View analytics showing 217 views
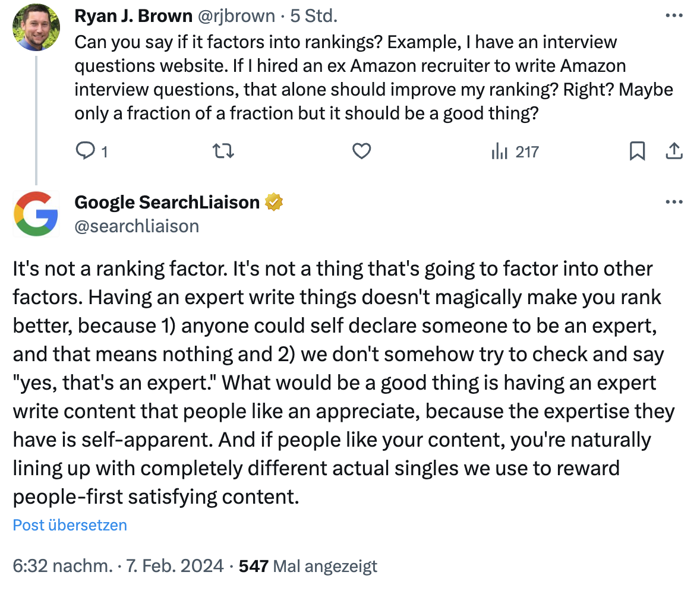The width and height of the screenshot is (700, 594). pyautogui.click(x=515, y=152)
